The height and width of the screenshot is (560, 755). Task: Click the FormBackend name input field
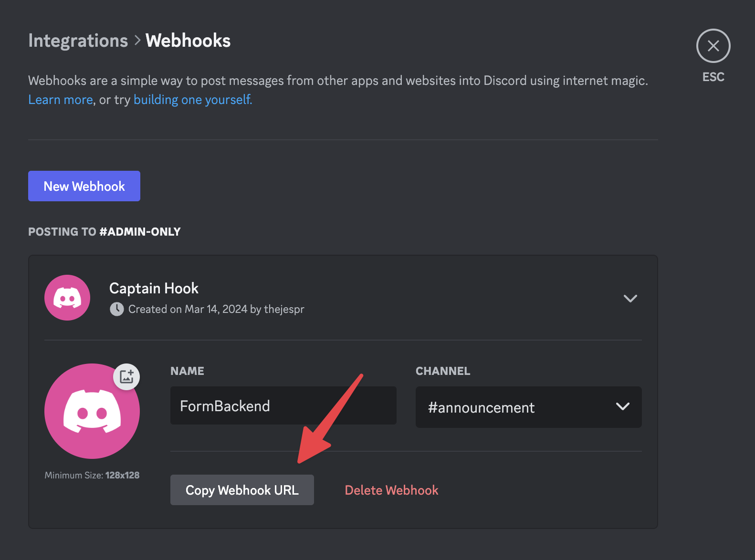coord(283,405)
